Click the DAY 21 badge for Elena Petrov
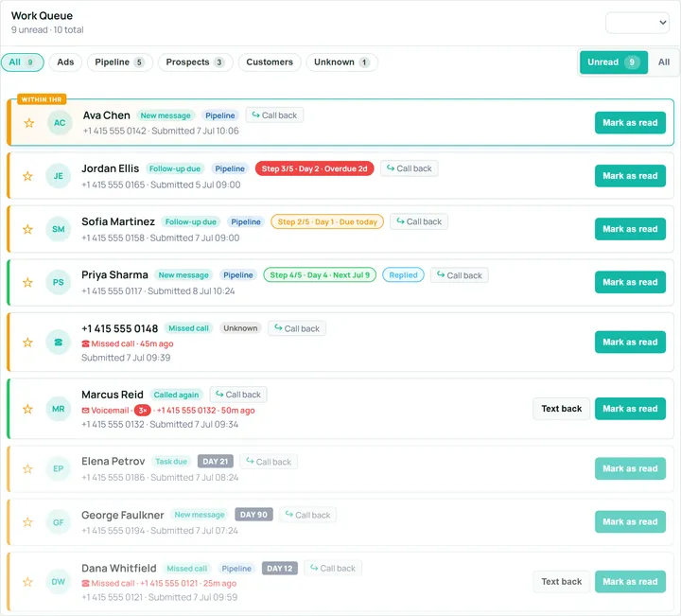Image resolution: width=681 pixels, height=616 pixels. click(x=216, y=462)
